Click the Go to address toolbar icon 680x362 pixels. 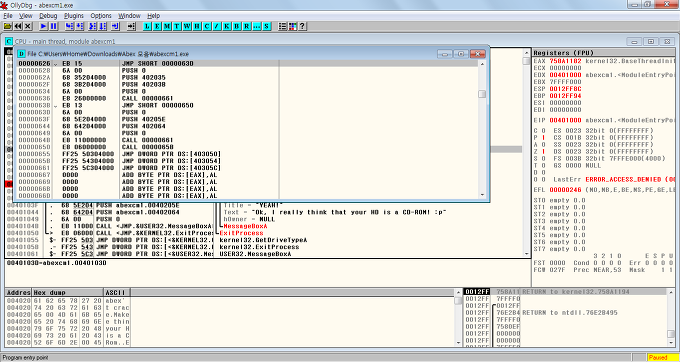point(131,26)
